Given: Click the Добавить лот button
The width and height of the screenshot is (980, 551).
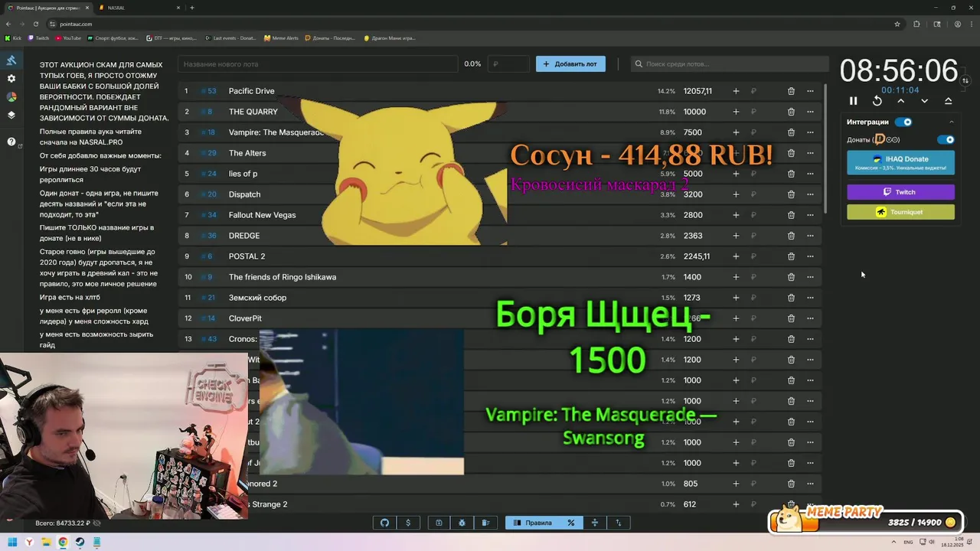Looking at the screenshot, I should [x=570, y=64].
